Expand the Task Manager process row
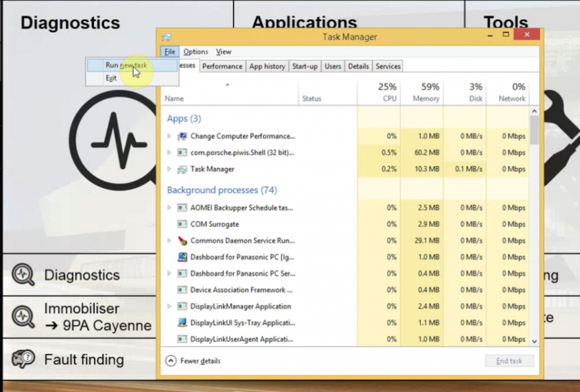Screen dimensions: 580x392 tap(169, 169)
